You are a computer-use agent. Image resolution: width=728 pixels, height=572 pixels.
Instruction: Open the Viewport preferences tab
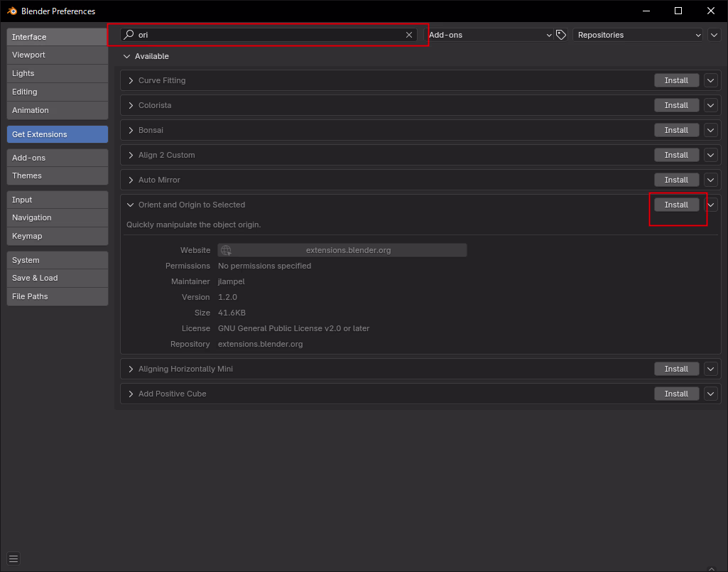pos(58,55)
